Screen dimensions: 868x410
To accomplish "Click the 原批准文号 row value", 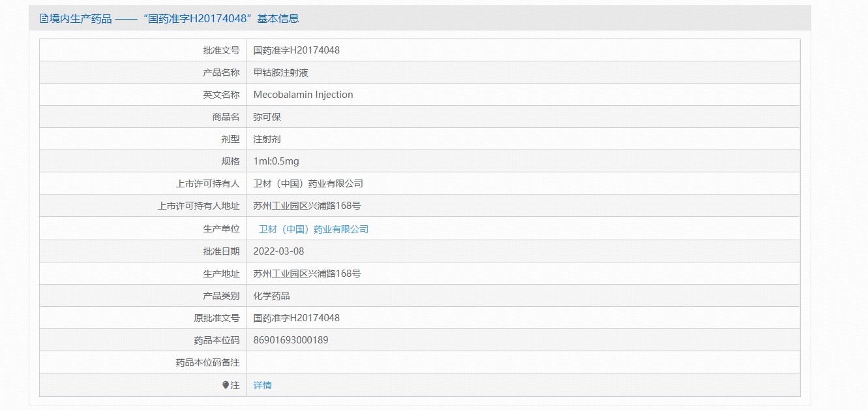I will click(296, 318).
